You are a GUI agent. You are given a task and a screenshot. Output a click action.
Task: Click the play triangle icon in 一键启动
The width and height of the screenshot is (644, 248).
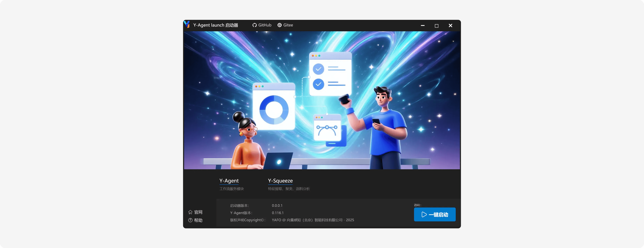point(424,214)
